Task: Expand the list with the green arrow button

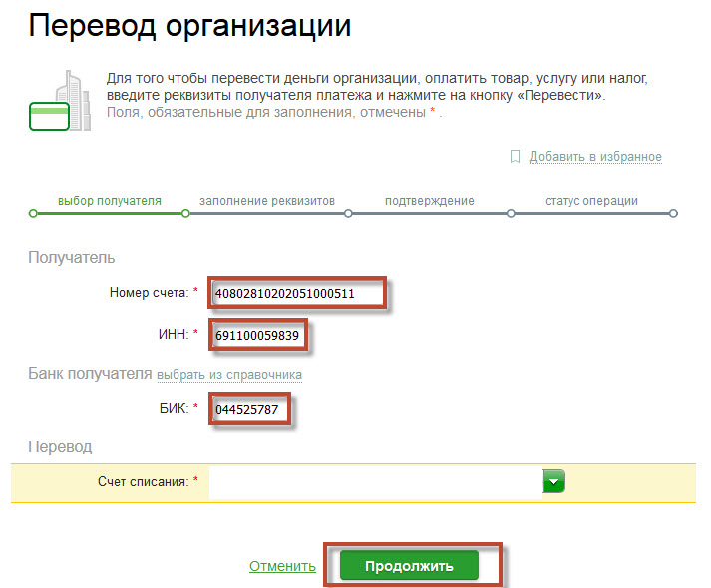Action: [554, 482]
